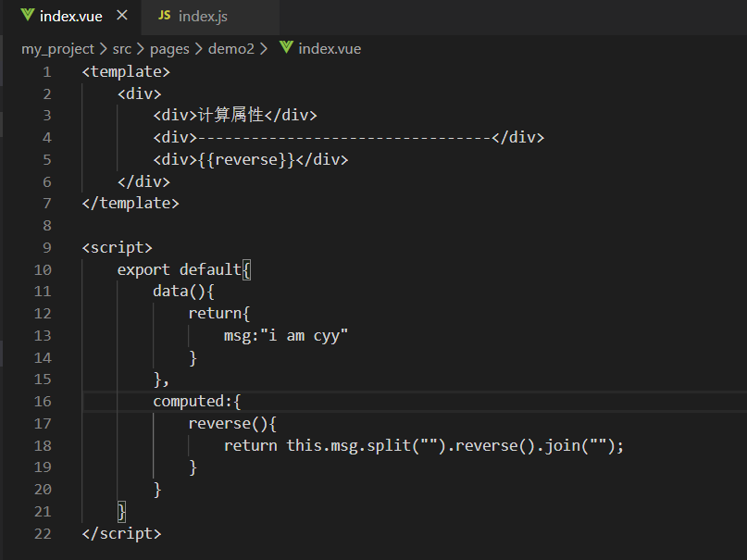
Task: Click the chevron after my_project breadcrumb
Action: coord(103,49)
